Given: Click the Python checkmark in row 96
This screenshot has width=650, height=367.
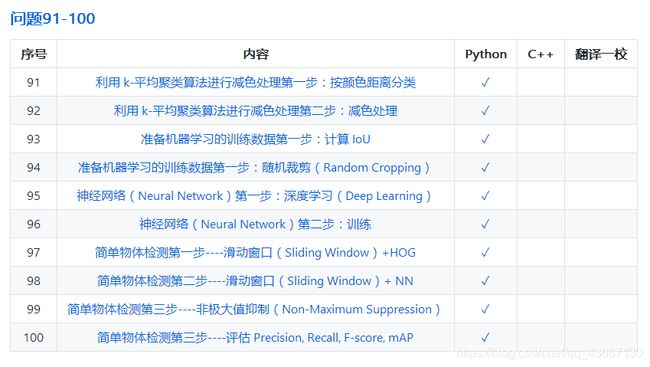Looking at the screenshot, I should click(x=485, y=224).
